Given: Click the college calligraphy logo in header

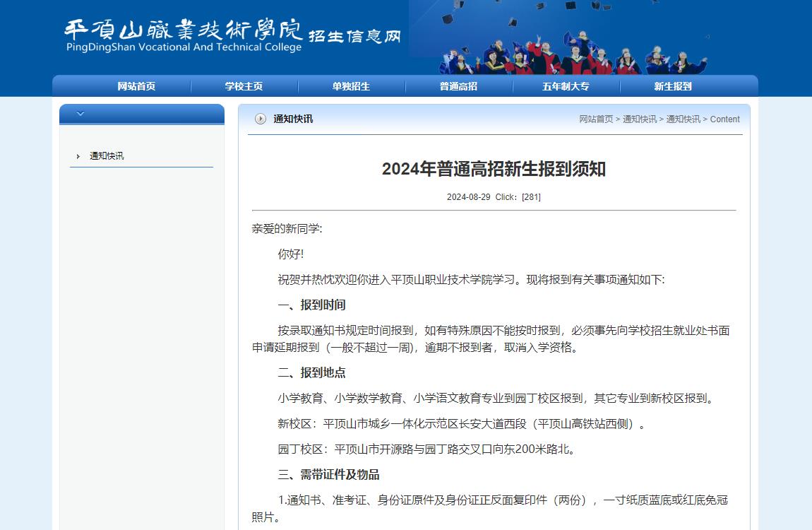Looking at the screenshot, I should [183, 29].
